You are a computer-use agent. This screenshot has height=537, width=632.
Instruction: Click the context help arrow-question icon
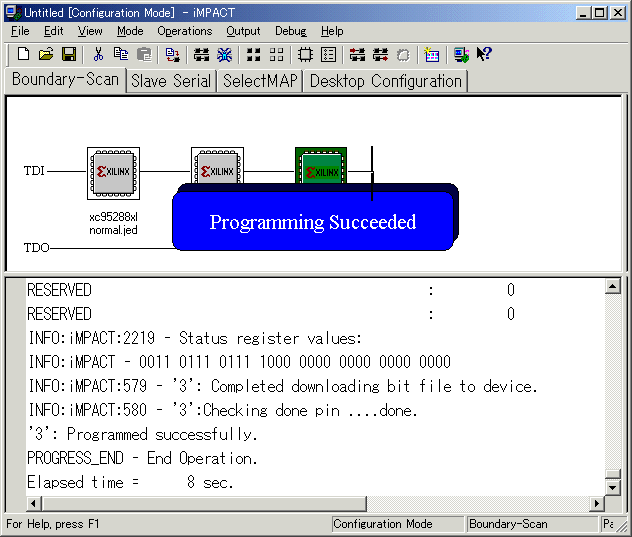click(x=484, y=54)
